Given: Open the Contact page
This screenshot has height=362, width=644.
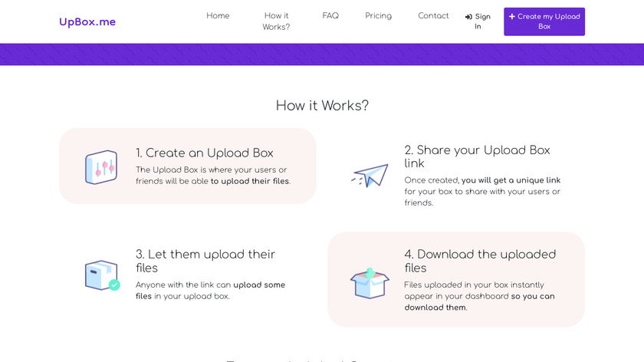Looking at the screenshot, I should 433,16.
